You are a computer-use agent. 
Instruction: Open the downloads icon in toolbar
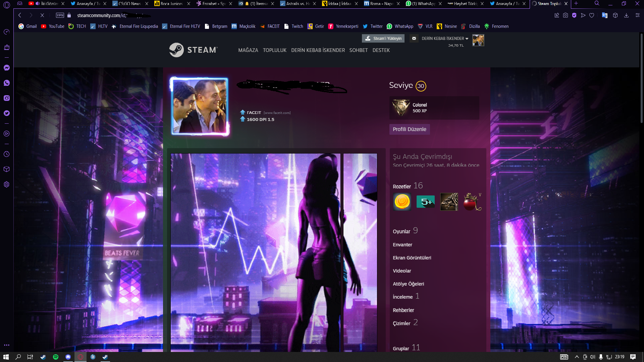(626, 15)
